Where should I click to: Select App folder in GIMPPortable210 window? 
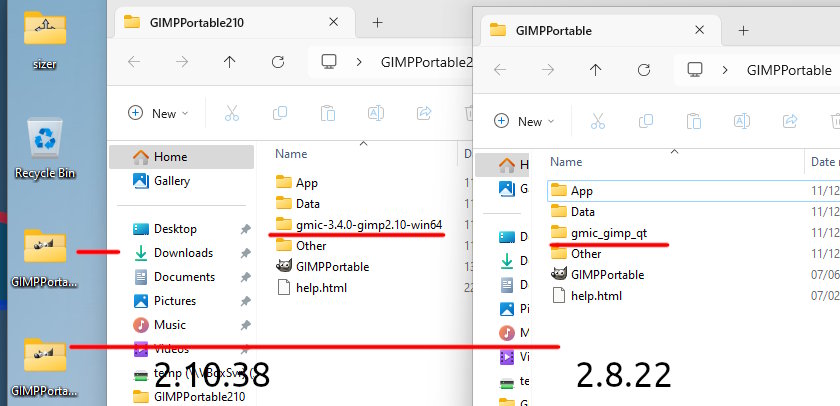click(x=296, y=183)
